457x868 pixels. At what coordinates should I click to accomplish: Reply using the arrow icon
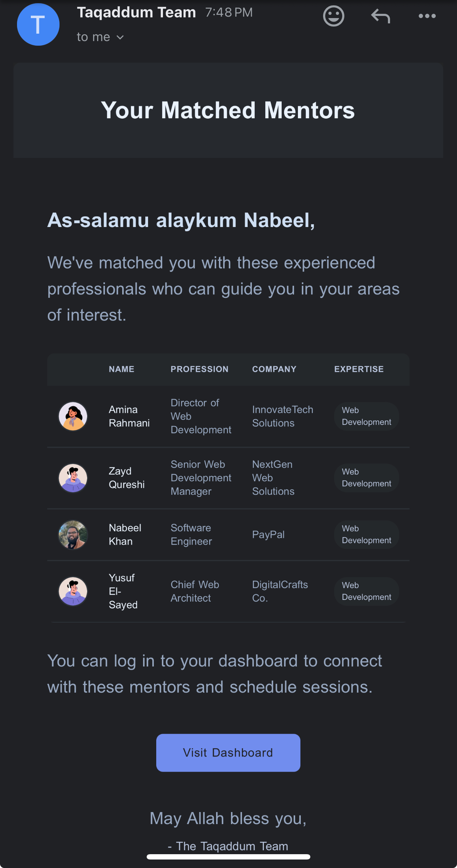pyautogui.click(x=380, y=16)
